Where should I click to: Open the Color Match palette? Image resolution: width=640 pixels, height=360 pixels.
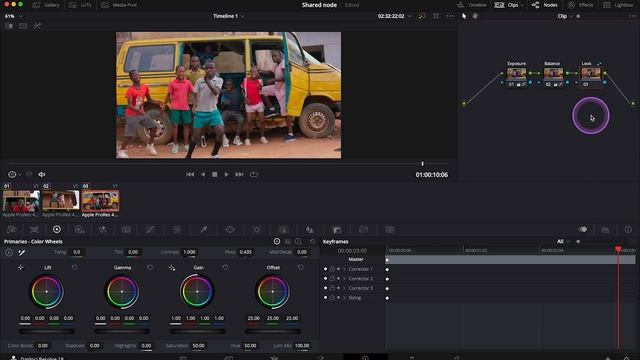click(35, 230)
